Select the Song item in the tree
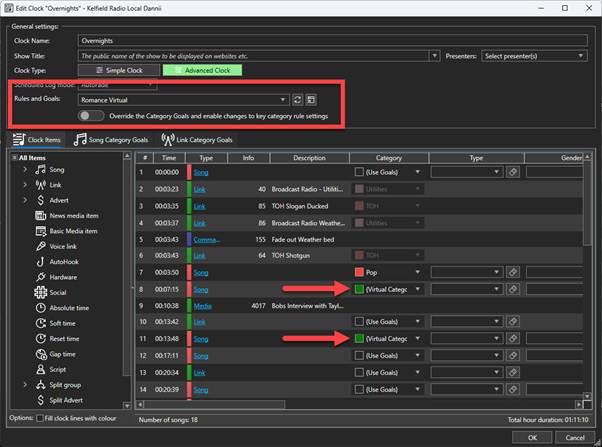The height and width of the screenshot is (447, 602). [x=56, y=170]
